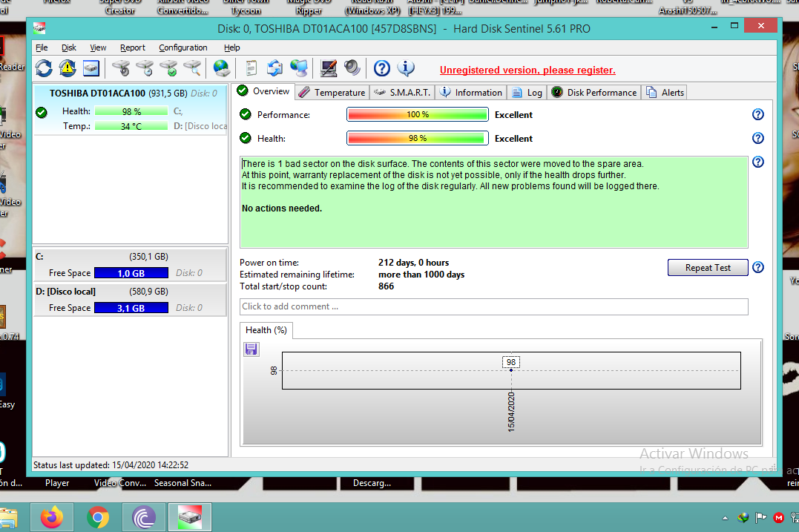This screenshot has width=799, height=532.
Task: Open Firefox from the taskbar
Action: [52, 517]
